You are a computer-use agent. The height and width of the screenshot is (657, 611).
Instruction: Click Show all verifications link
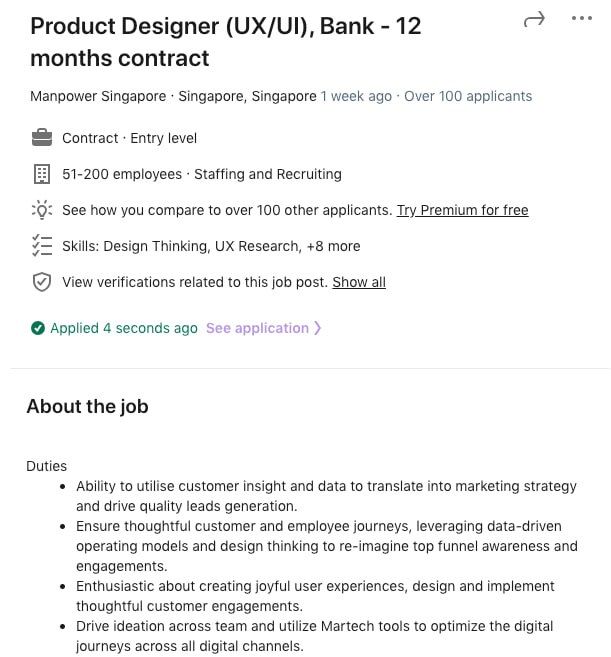pos(359,282)
